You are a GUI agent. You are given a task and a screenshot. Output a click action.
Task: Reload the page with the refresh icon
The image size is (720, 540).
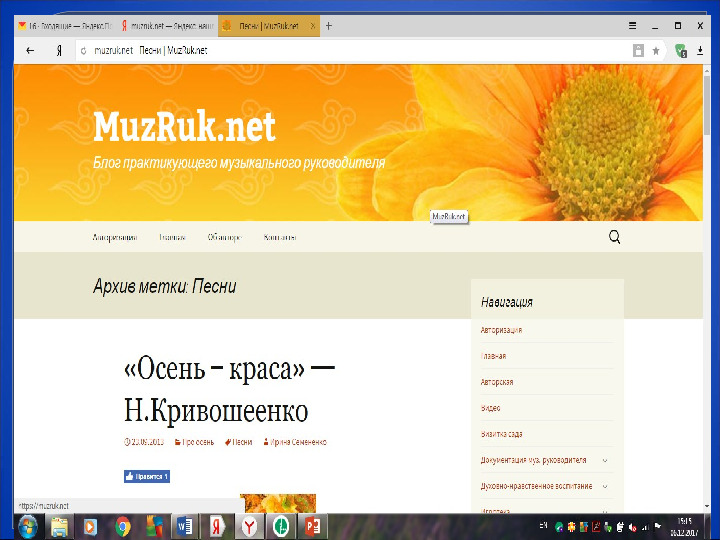pos(84,51)
